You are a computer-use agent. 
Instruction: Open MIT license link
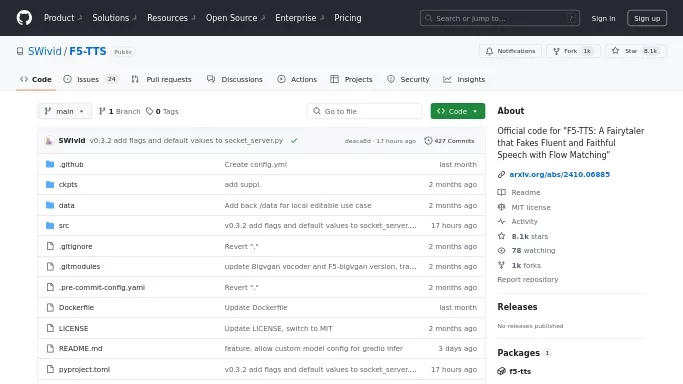coord(524,207)
